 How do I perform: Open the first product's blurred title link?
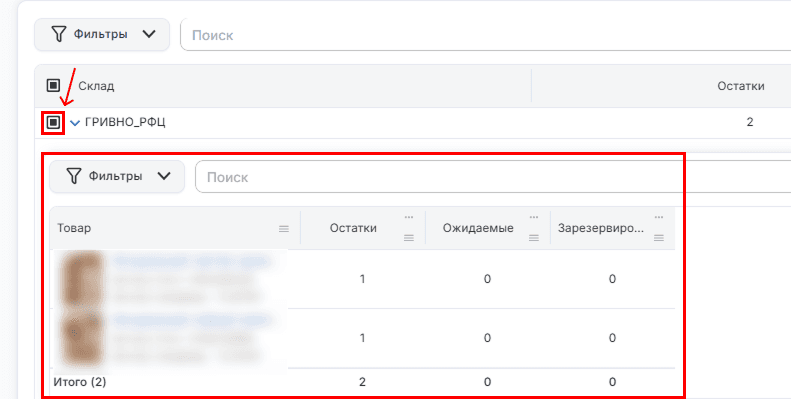(x=192, y=261)
